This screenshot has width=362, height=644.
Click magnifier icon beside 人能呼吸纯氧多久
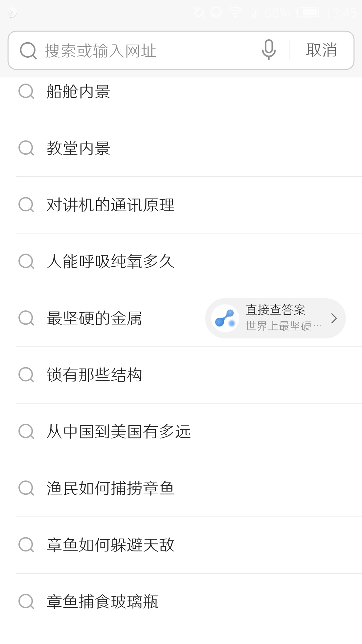[x=26, y=261]
